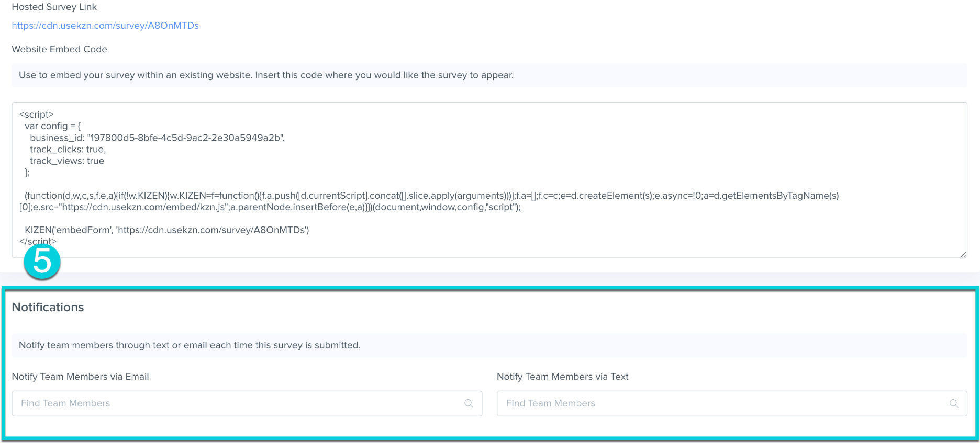The width and height of the screenshot is (980, 443).
Task: Click the business_id line in embed code
Action: point(157,138)
